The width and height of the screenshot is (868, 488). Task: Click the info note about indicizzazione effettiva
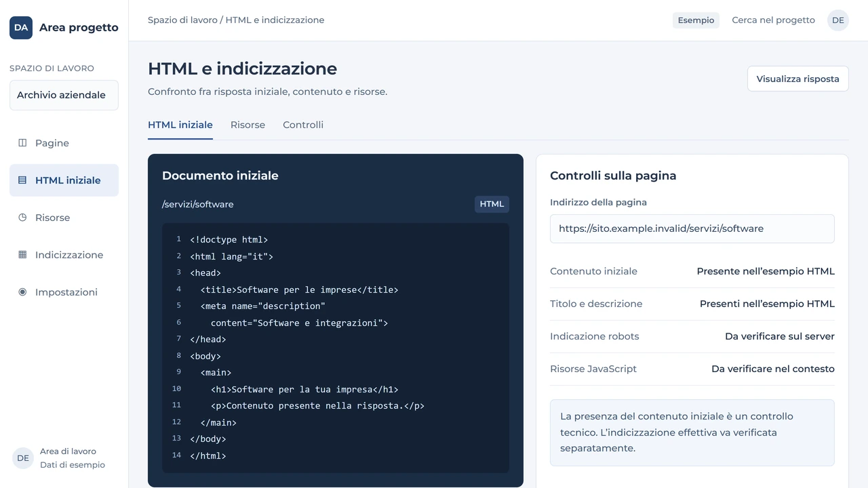pos(692,432)
